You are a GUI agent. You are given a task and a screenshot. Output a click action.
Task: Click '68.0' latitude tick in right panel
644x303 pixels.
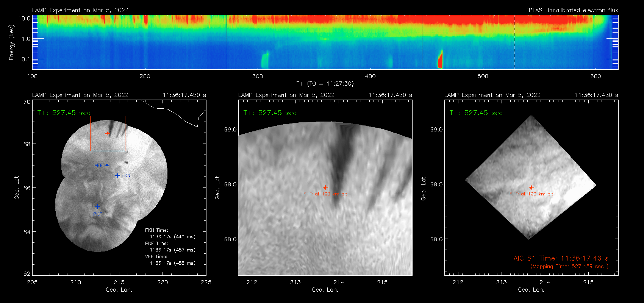(x=436, y=239)
